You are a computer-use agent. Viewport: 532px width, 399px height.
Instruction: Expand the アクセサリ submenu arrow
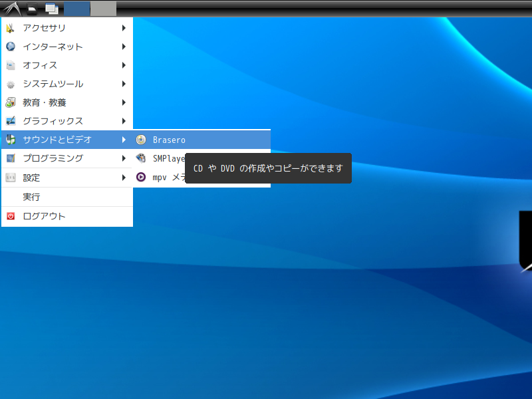(124, 28)
